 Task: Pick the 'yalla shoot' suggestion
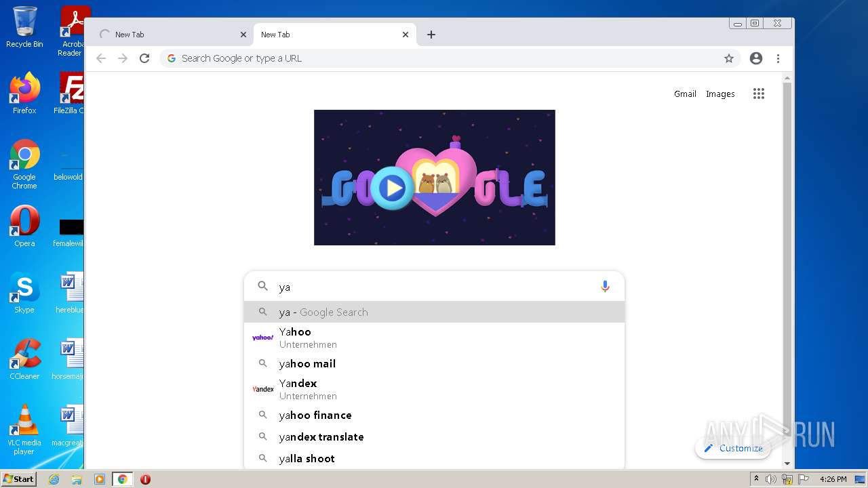coord(434,458)
